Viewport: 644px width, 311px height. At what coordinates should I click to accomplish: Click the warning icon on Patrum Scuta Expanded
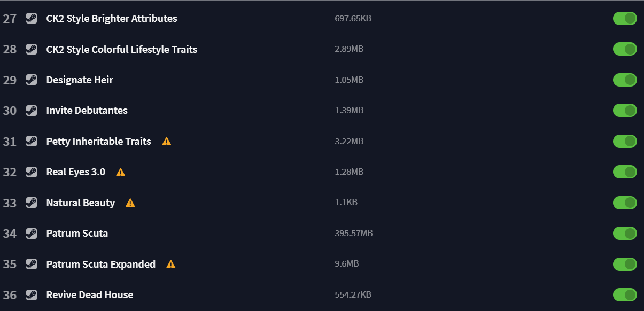[171, 264]
